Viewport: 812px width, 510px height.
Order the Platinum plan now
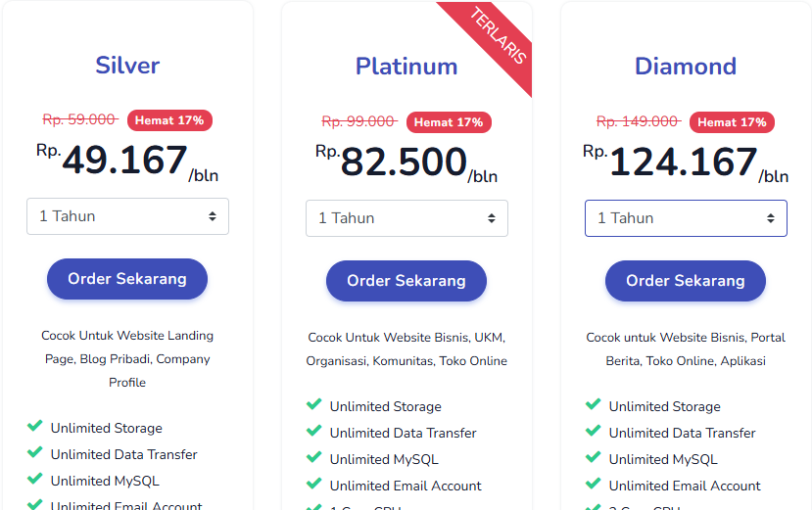tap(406, 281)
